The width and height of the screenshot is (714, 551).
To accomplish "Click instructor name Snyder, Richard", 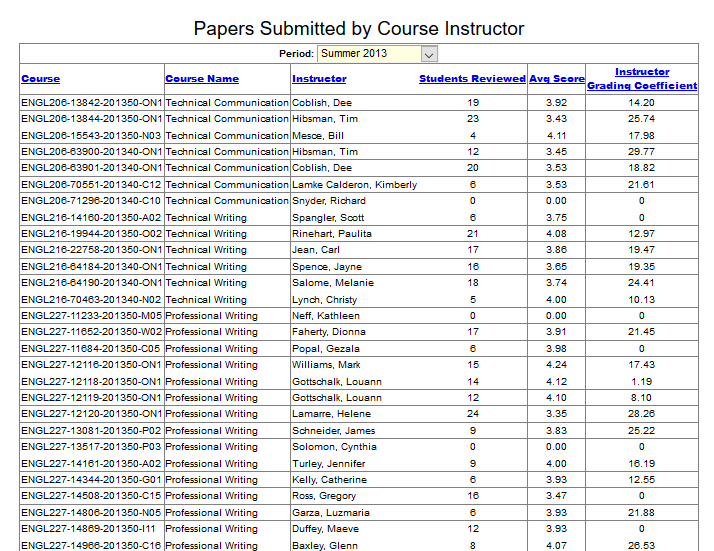I will coord(329,201).
